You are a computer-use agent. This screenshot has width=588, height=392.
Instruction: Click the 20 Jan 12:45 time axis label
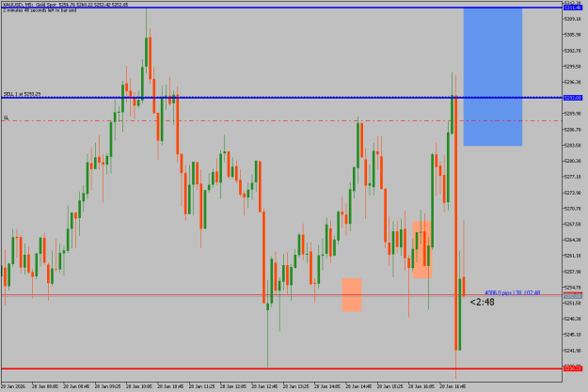[x=264, y=386]
